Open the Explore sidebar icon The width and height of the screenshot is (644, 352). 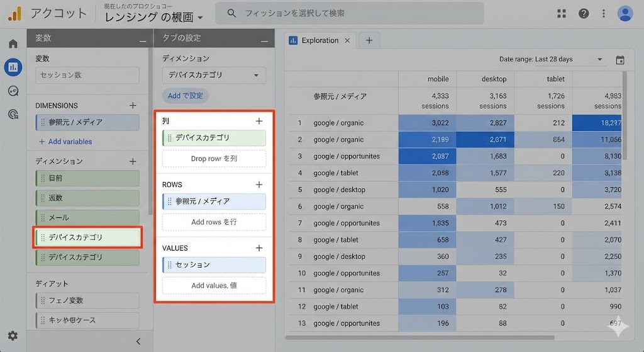tap(13, 91)
